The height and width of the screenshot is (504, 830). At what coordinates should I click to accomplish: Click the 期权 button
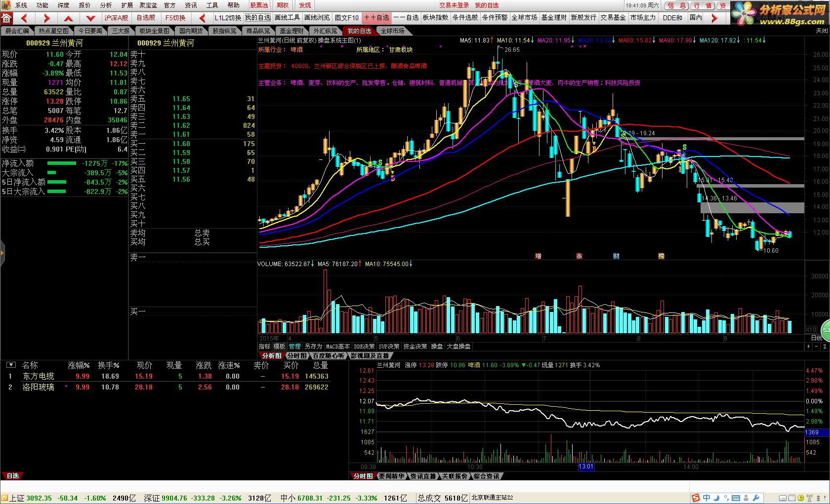click(283, 5)
